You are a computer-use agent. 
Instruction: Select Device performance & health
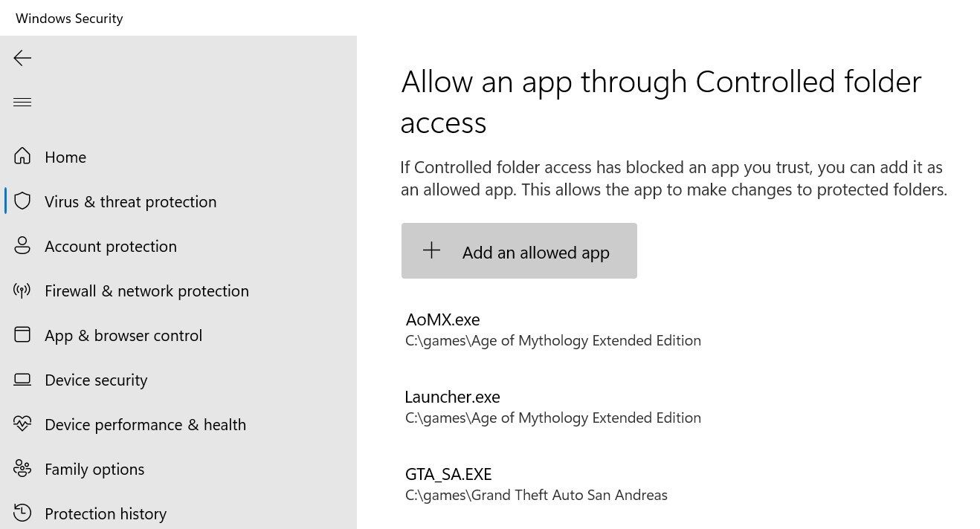[x=145, y=425]
